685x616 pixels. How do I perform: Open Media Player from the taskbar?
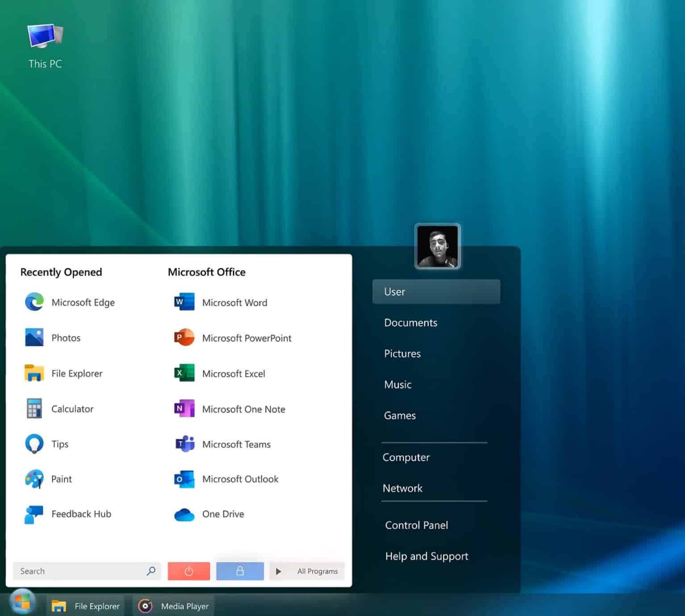coord(174,606)
